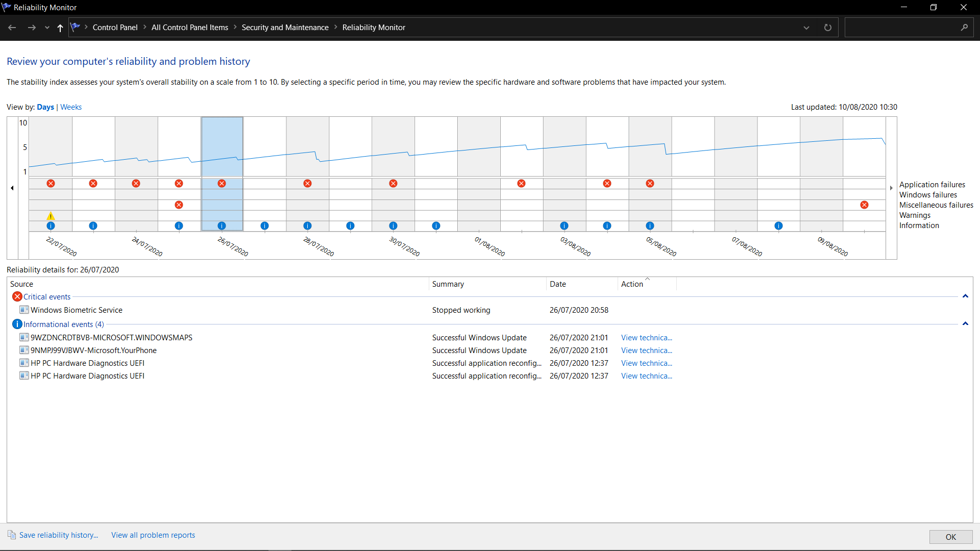
Task: Open View all problem reports
Action: pyautogui.click(x=153, y=535)
